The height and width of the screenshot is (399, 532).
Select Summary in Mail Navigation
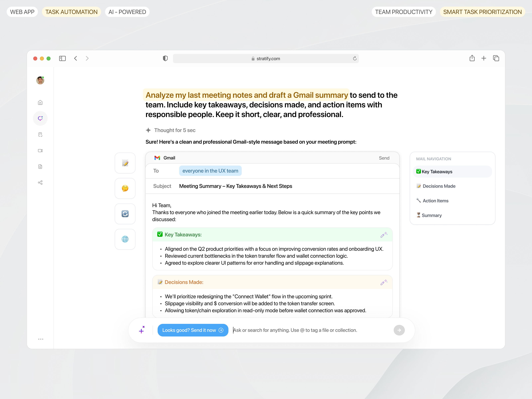pyautogui.click(x=432, y=215)
